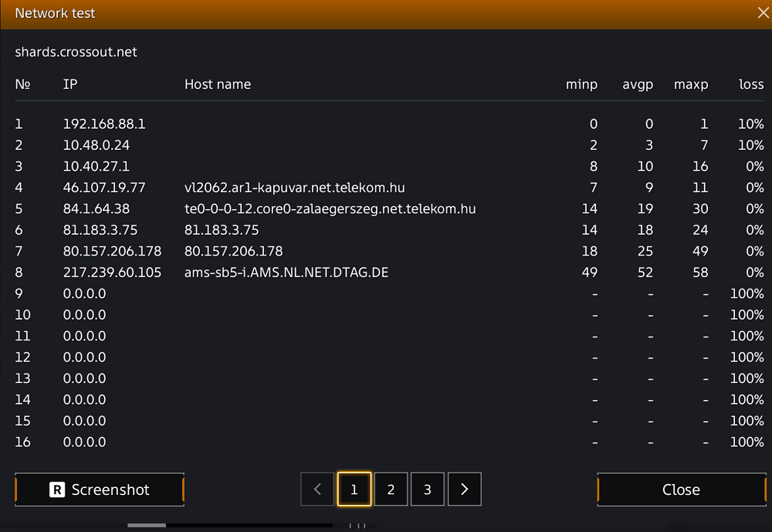Image resolution: width=772 pixels, height=532 pixels.
Task: Click the R key icon on Screenshot
Action: (57, 490)
